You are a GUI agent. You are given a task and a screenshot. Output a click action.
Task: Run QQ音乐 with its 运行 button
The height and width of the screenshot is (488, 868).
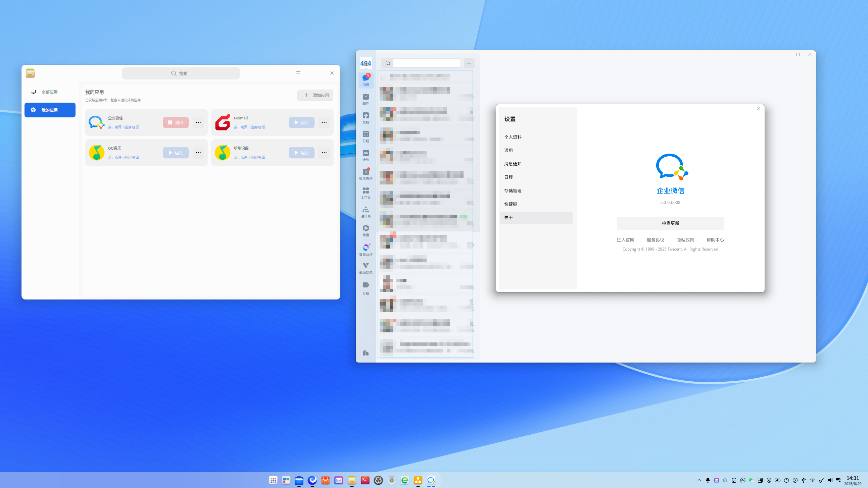(176, 153)
